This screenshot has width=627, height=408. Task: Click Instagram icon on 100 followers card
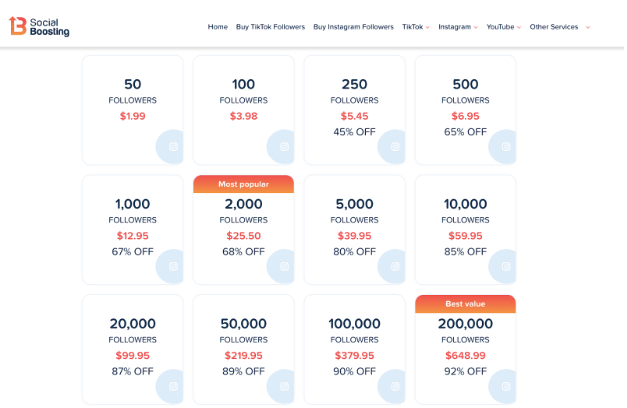[x=284, y=147]
